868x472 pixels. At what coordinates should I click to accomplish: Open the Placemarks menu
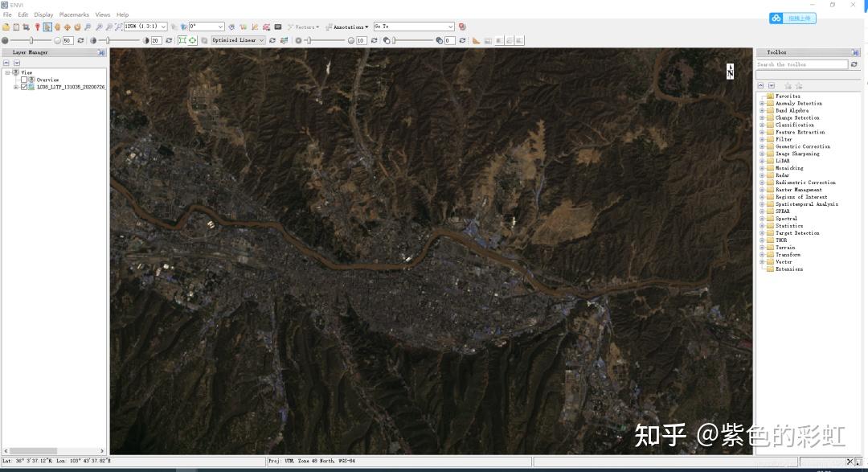74,14
